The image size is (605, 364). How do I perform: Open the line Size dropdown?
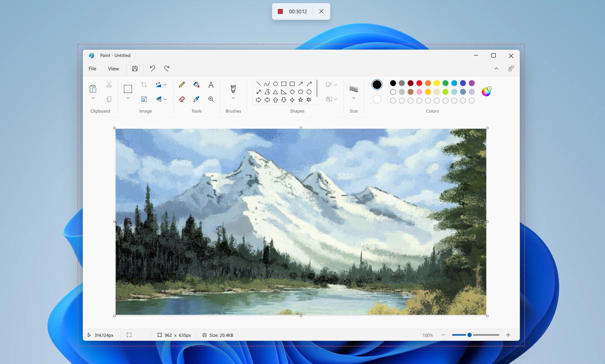pyautogui.click(x=353, y=98)
